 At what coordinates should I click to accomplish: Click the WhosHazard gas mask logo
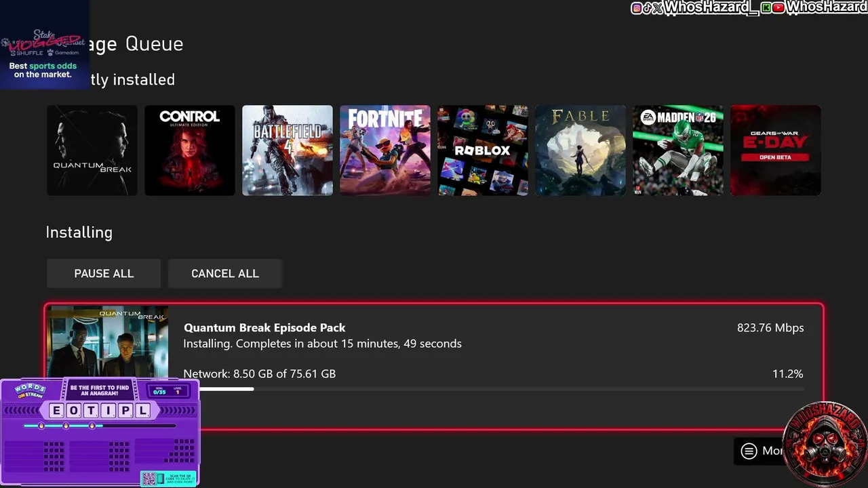(x=825, y=444)
